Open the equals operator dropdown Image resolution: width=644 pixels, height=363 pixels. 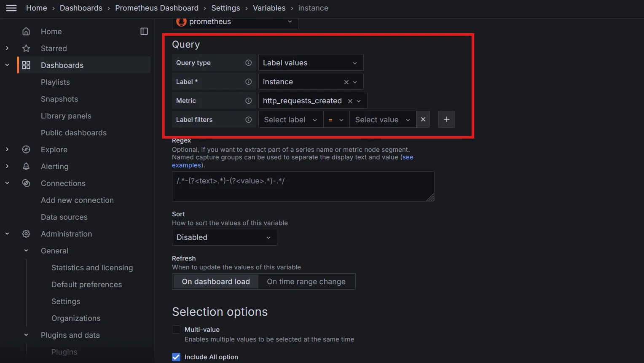pyautogui.click(x=336, y=120)
